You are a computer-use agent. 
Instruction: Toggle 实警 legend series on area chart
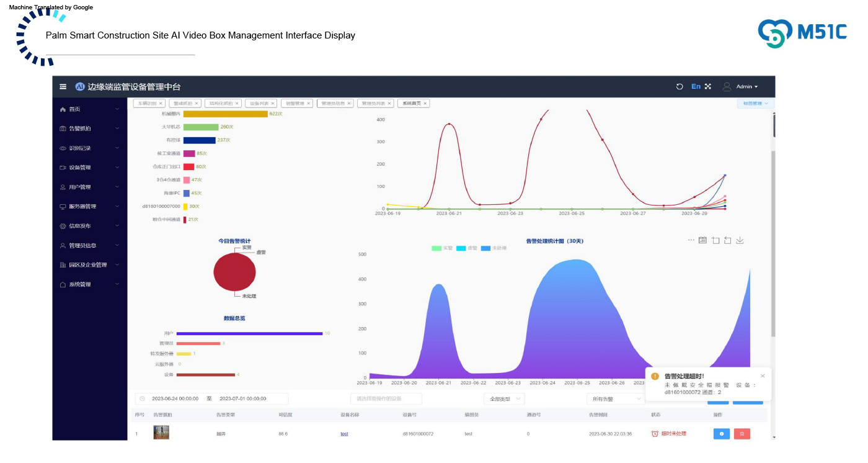point(442,248)
